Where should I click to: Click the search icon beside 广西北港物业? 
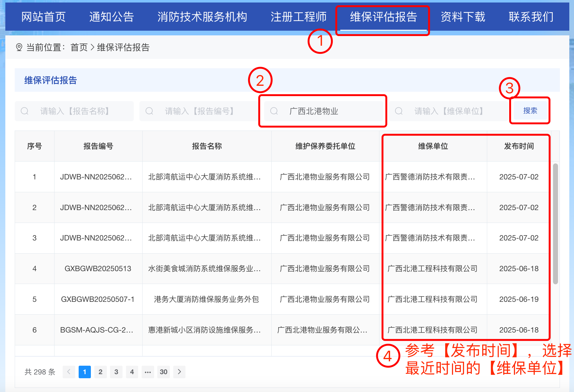coord(274,111)
